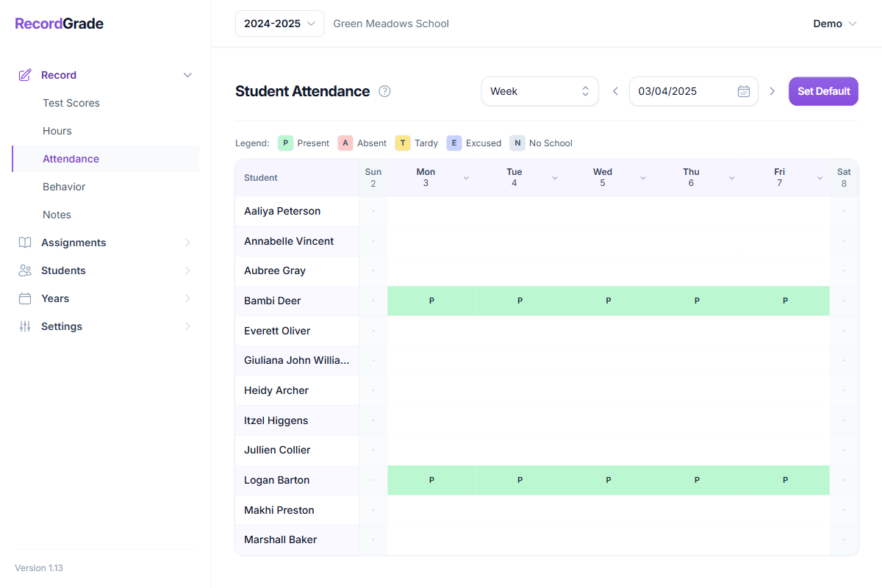Click the Sun 2 column header
The height and width of the screenshot is (588, 882).
pos(373,178)
